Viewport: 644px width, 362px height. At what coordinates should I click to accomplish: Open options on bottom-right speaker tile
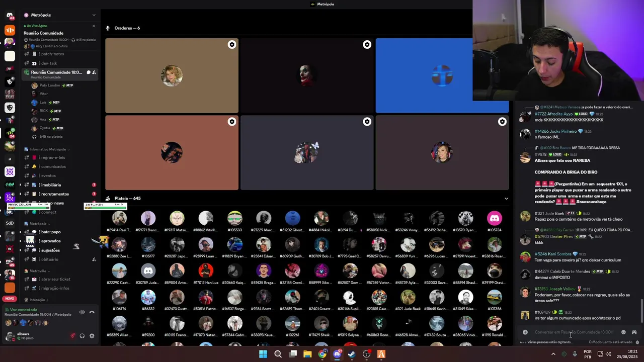(x=502, y=122)
